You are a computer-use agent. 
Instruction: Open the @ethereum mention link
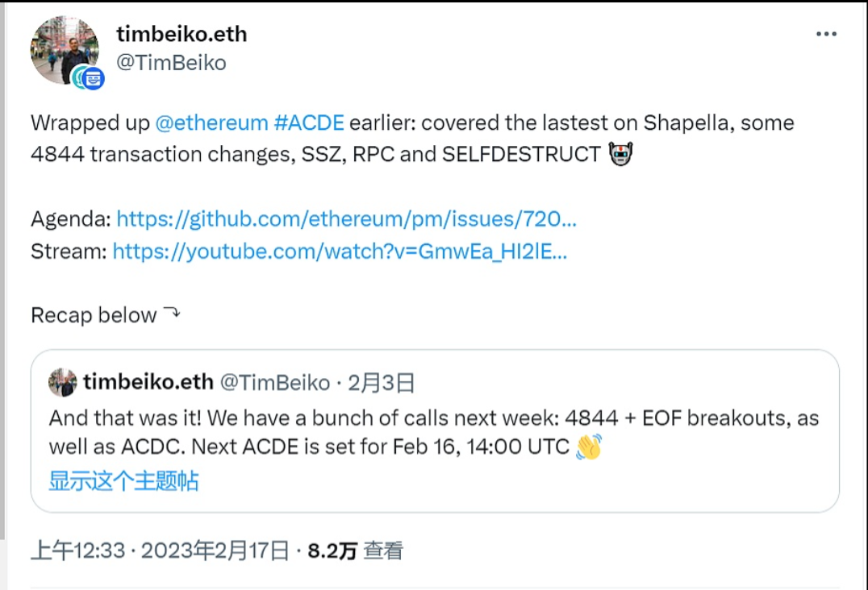(x=211, y=123)
